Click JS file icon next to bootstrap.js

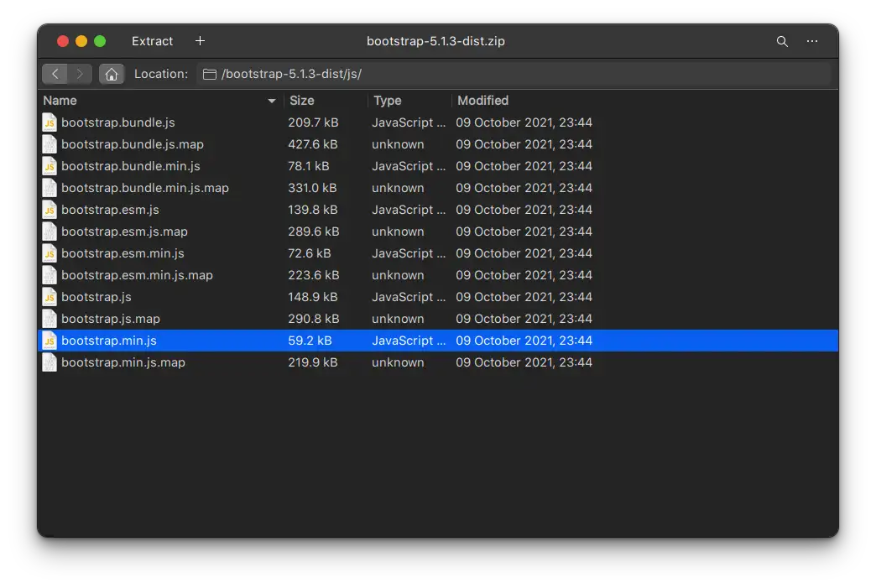[x=50, y=296]
